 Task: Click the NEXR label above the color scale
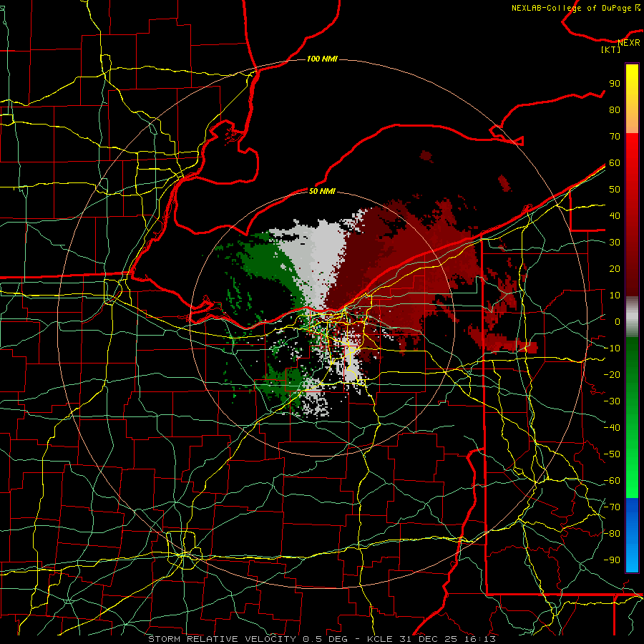click(629, 43)
